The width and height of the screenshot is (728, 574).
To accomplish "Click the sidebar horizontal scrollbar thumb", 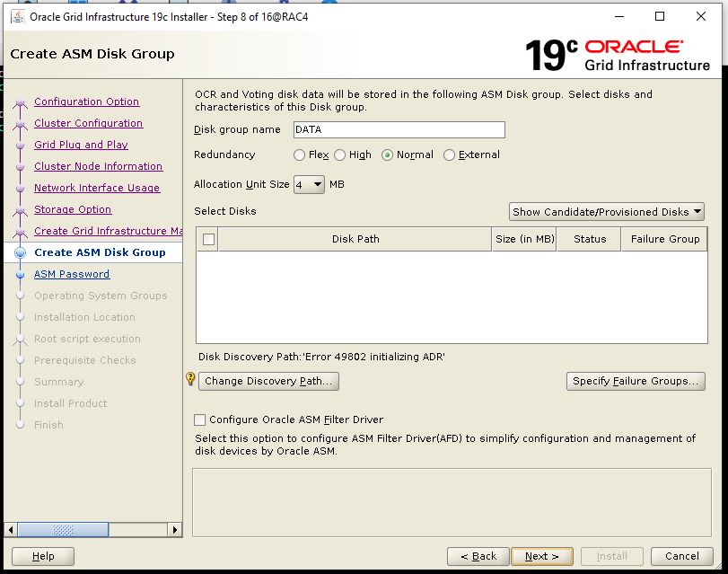I will [x=63, y=530].
